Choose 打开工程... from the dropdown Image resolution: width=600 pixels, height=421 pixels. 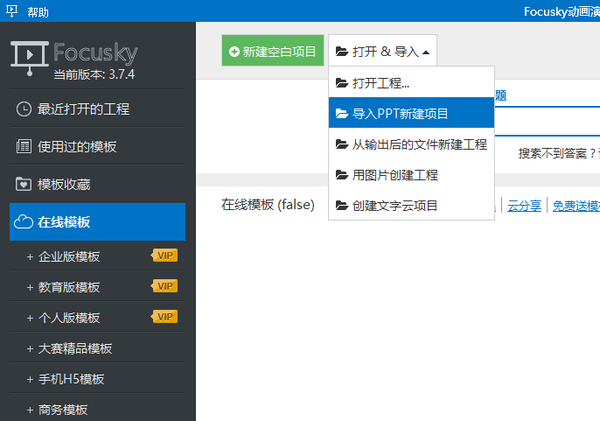pyautogui.click(x=411, y=83)
